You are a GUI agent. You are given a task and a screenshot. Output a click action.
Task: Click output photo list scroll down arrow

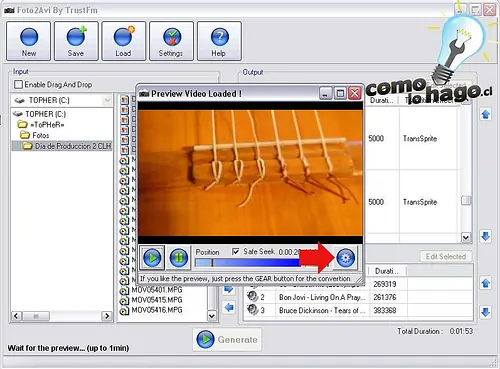click(466, 237)
